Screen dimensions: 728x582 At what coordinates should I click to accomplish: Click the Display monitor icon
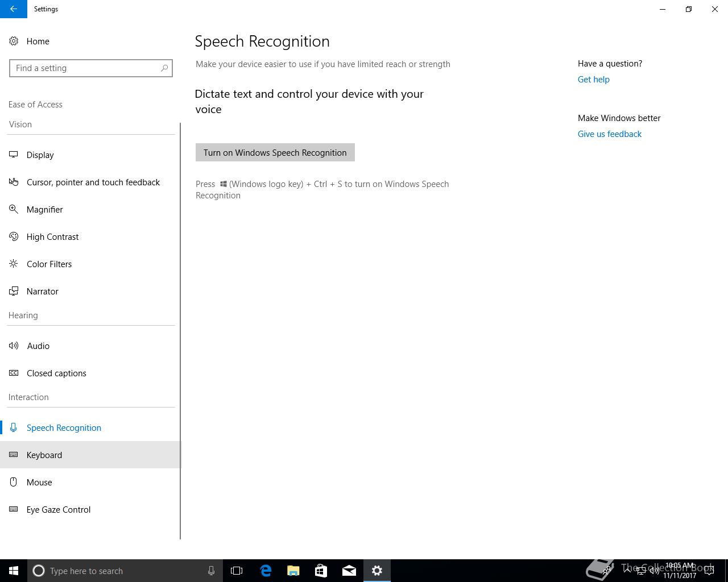14,155
